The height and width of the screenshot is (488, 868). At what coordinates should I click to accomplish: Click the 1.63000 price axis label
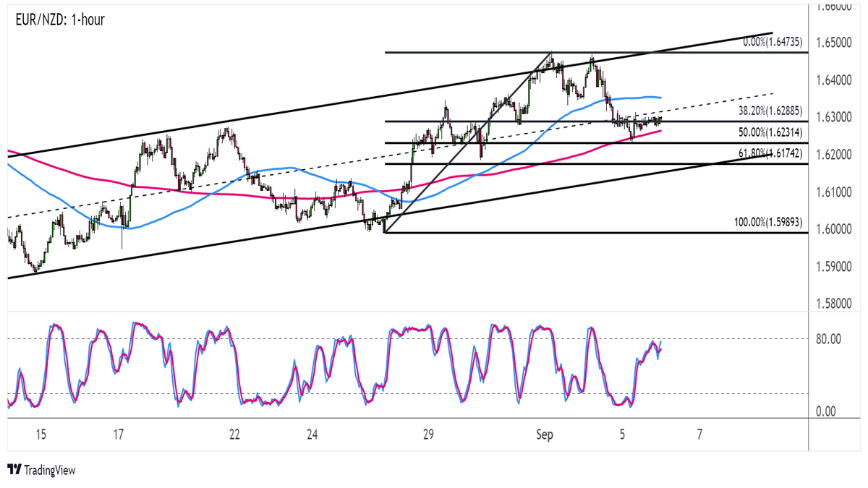pyautogui.click(x=833, y=117)
